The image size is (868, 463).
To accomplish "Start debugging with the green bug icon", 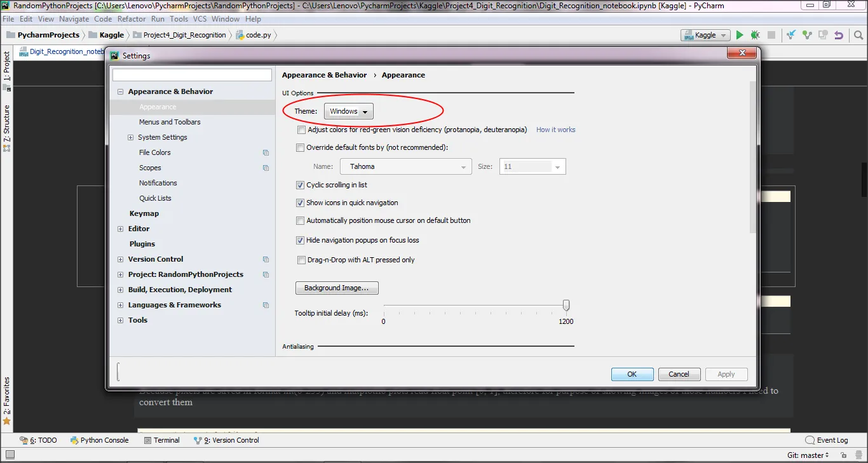I will click(x=756, y=36).
